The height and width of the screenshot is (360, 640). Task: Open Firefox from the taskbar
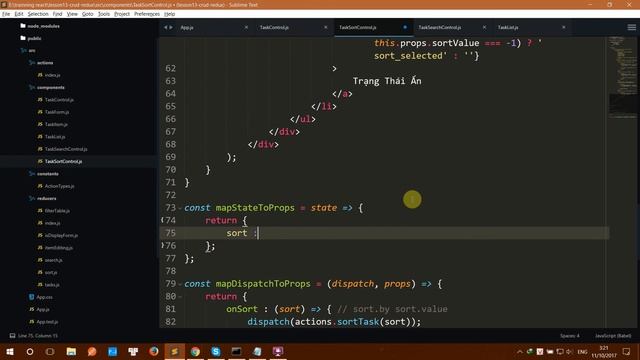154,351
